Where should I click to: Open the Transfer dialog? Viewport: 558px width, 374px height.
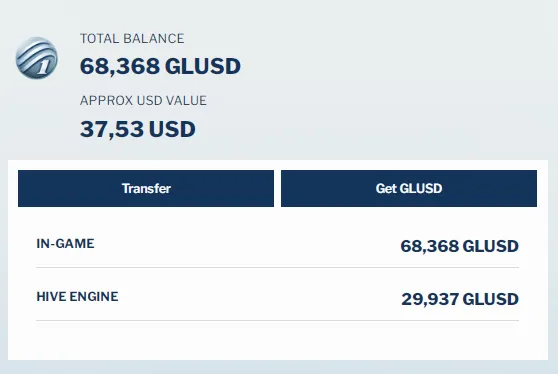[x=146, y=188]
